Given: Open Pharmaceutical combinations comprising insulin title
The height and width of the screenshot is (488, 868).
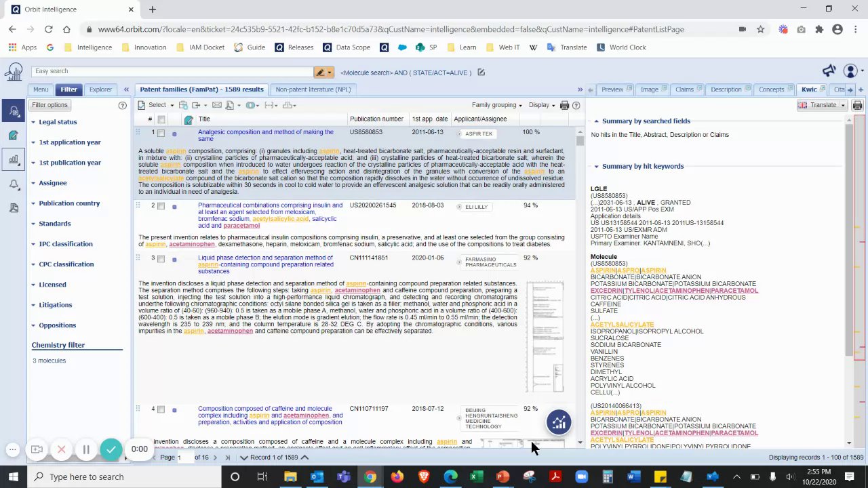Looking at the screenshot, I should (270, 216).
